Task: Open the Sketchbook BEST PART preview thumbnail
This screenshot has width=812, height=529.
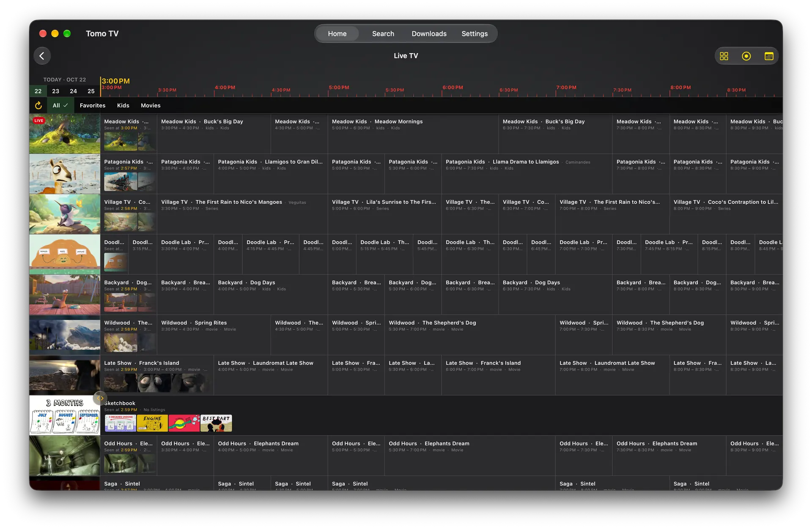Action: tap(216, 423)
